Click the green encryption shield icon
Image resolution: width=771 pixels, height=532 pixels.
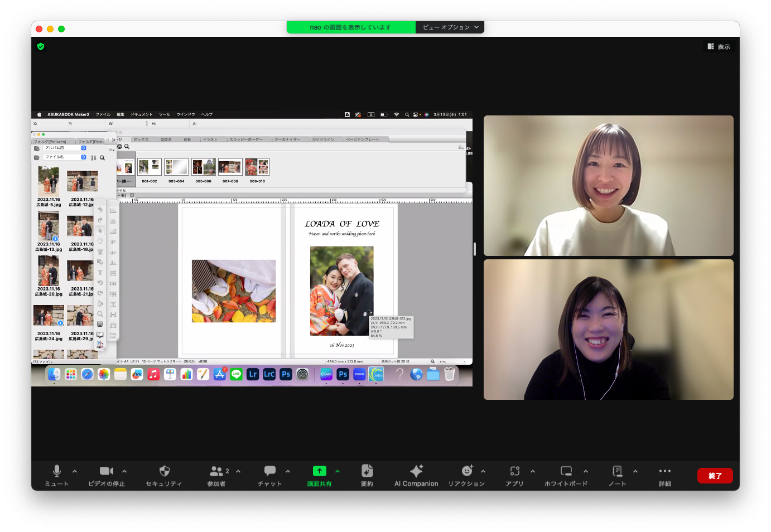(41, 46)
